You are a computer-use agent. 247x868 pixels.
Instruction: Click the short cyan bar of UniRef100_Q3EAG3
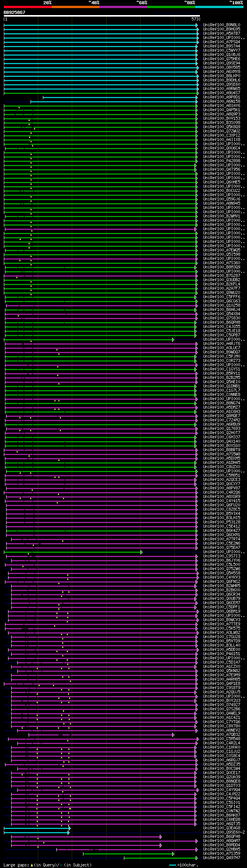(37, 829)
